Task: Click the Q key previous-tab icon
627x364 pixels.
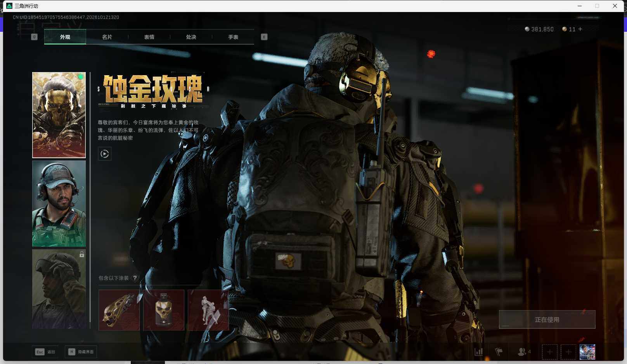Action: [x=34, y=37]
